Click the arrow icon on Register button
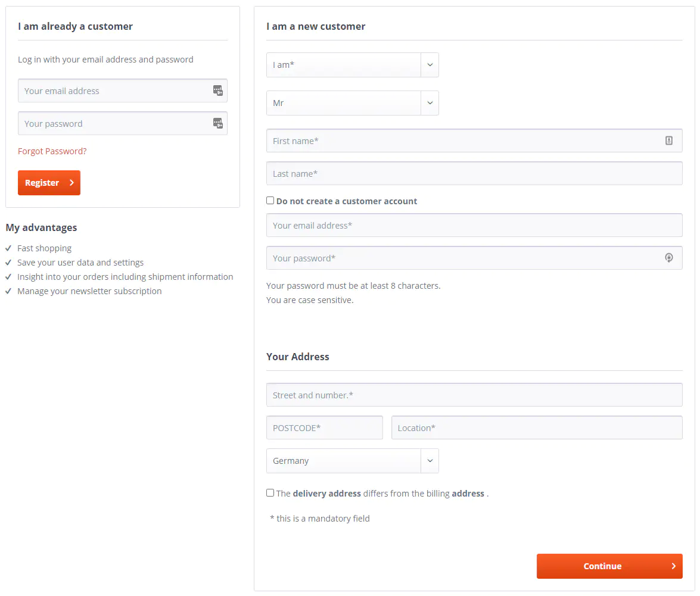Screen dimensions: 700x596 click(71, 183)
